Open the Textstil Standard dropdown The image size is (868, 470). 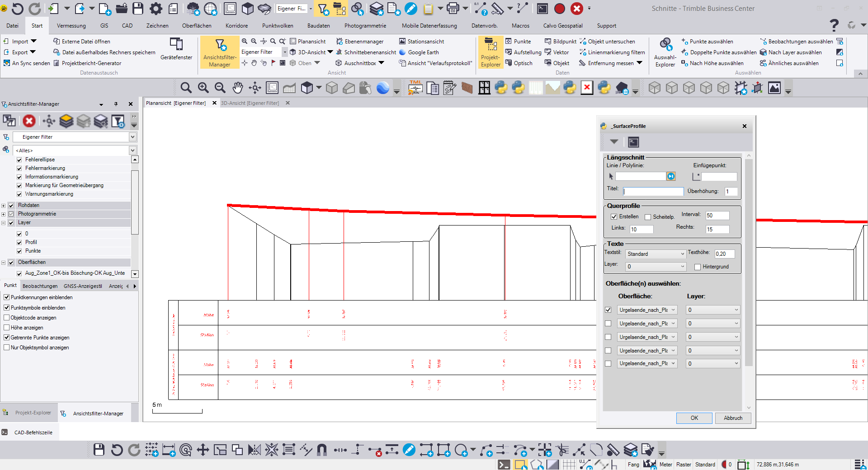click(656, 254)
